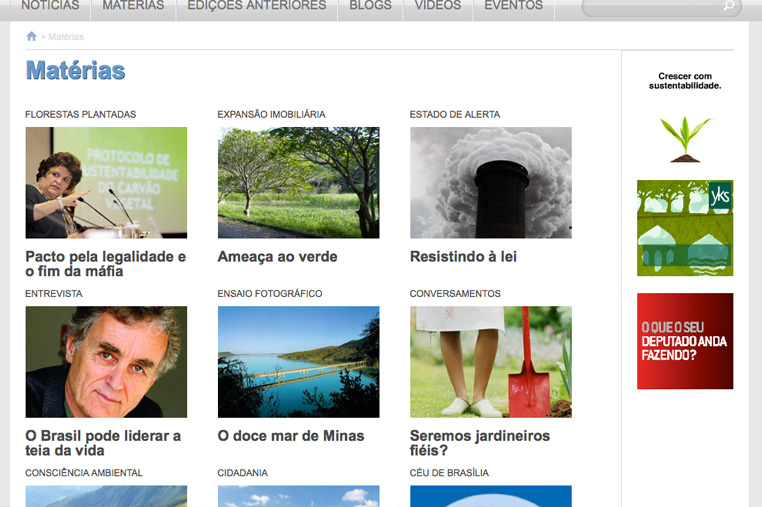
Task: Open article 'Pacto pela legalidade e o fim da máfia'
Action: (105, 264)
